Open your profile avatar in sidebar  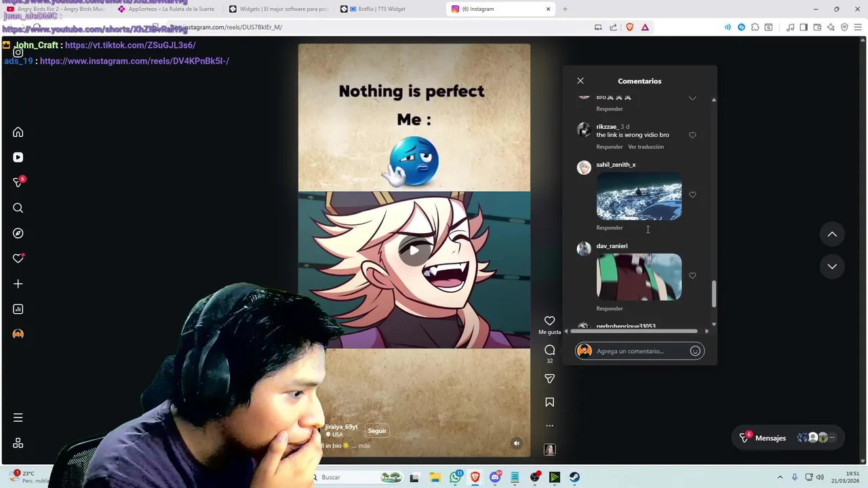18,334
